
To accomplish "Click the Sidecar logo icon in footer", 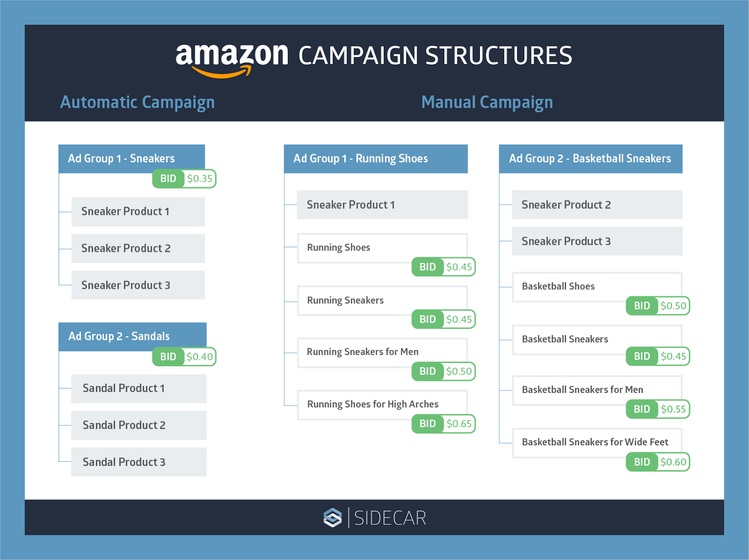I will (333, 518).
